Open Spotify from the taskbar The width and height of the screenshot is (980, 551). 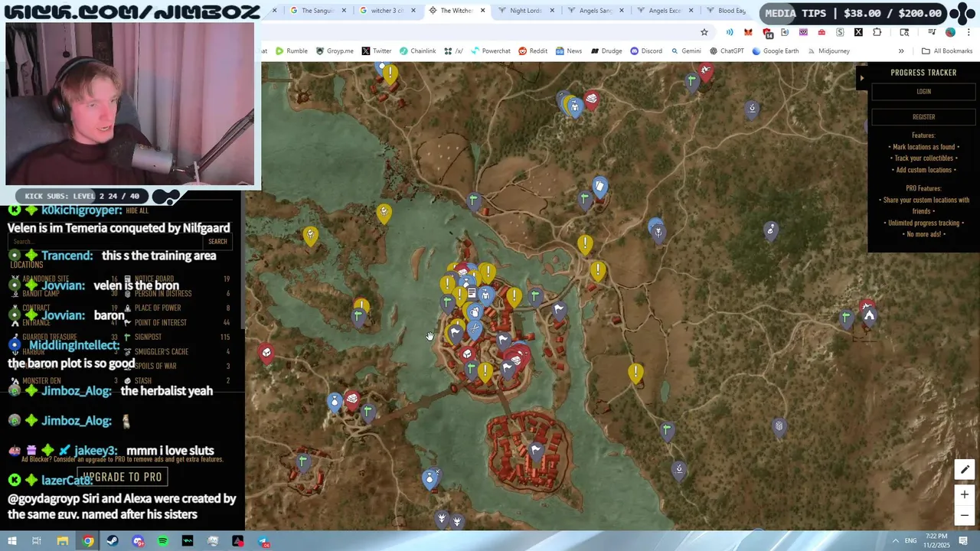(163, 541)
